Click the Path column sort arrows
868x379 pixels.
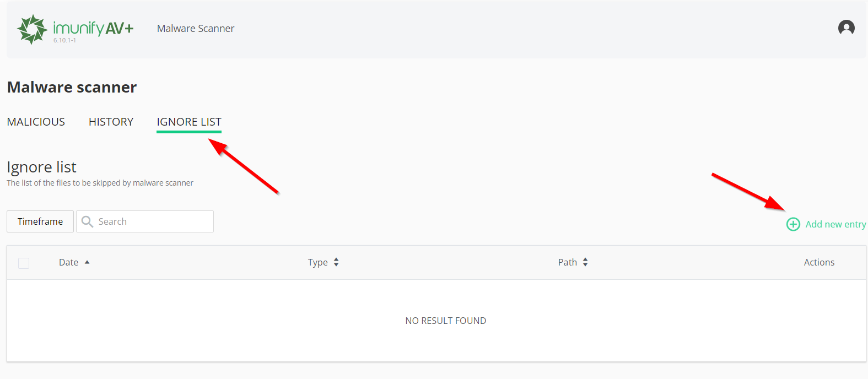pos(585,262)
